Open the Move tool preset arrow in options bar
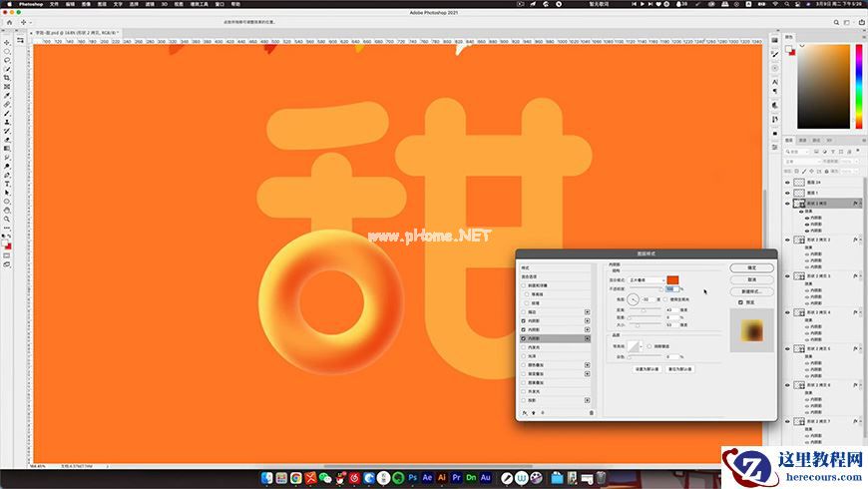The width and height of the screenshot is (868, 489). click(29, 22)
